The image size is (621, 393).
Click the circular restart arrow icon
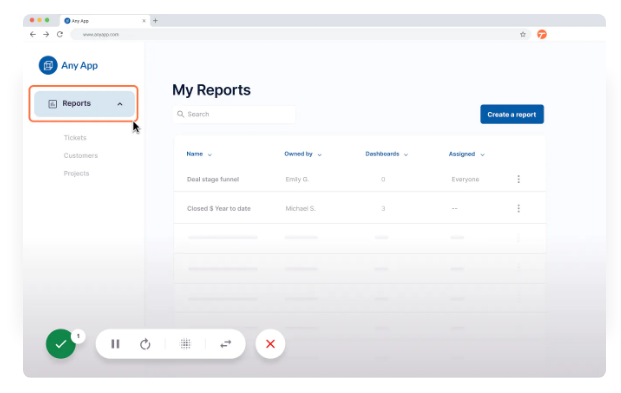pos(145,344)
